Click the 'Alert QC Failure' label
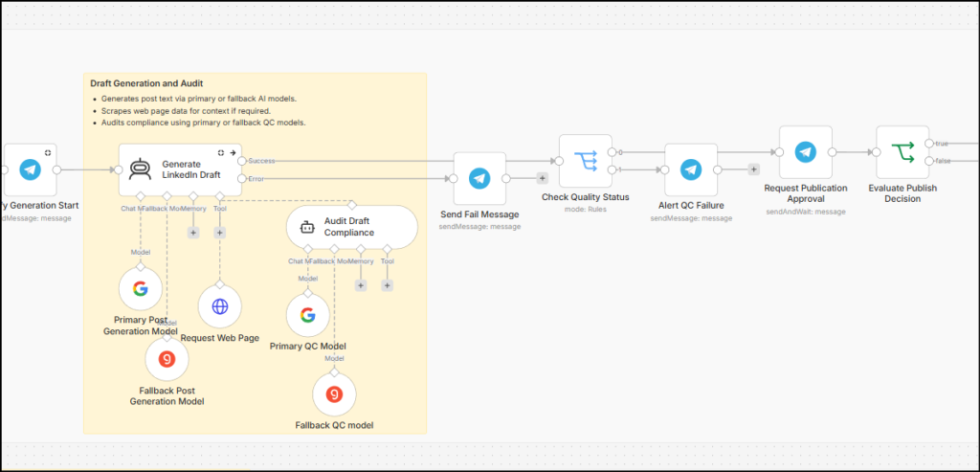This screenshot has width=980, height=472. point(691,206)
